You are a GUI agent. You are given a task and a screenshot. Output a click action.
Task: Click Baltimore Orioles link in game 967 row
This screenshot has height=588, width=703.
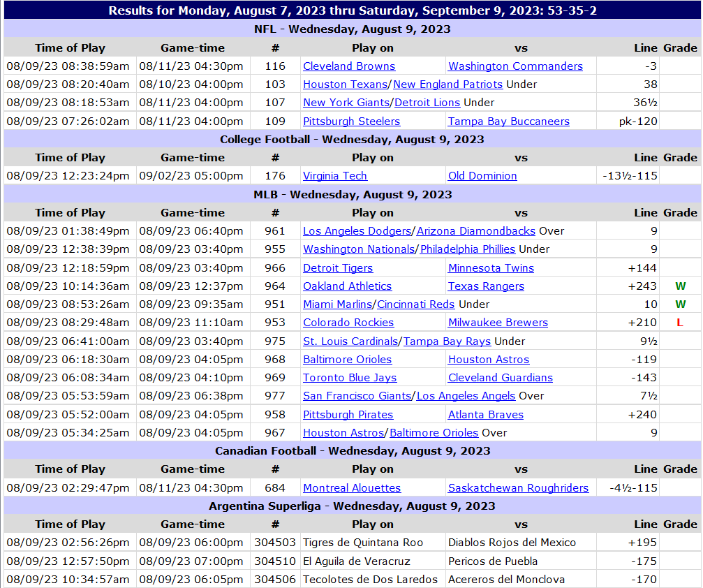434,433
